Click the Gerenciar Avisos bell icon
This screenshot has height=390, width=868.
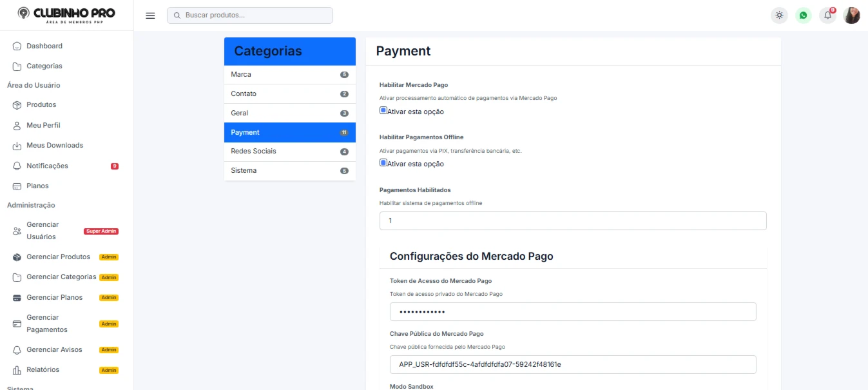[17, 350]
